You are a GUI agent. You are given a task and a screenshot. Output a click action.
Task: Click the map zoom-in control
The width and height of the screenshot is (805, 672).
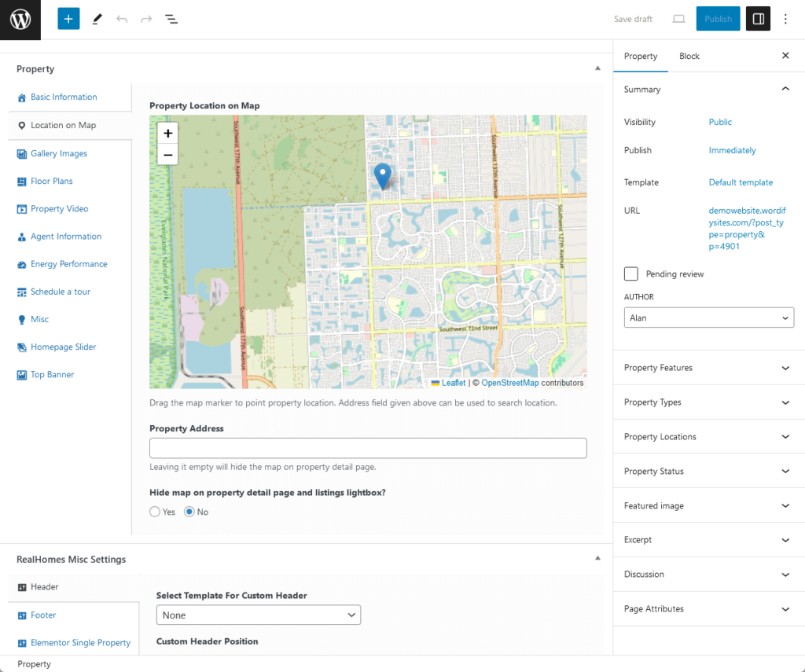[167, 133]
